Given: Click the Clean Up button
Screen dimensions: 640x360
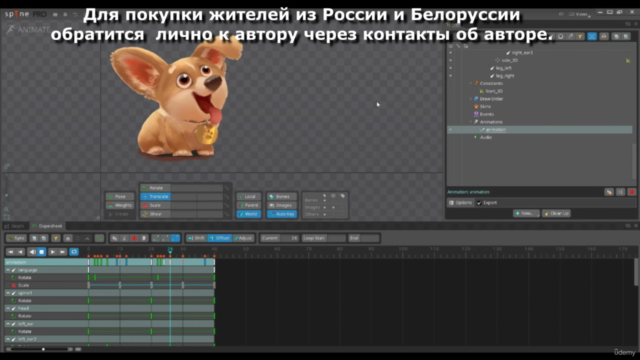Looking at the screenshot, I should [556, 213].
